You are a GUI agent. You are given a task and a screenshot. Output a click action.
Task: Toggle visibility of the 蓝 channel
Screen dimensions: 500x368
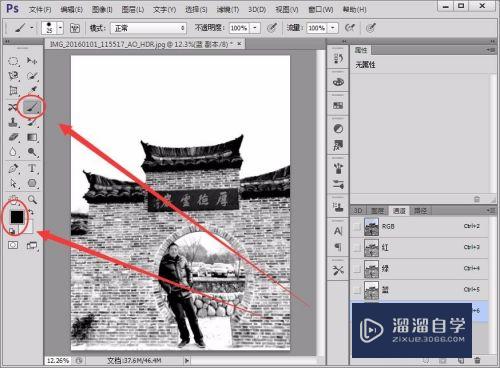tap(357, 290)
